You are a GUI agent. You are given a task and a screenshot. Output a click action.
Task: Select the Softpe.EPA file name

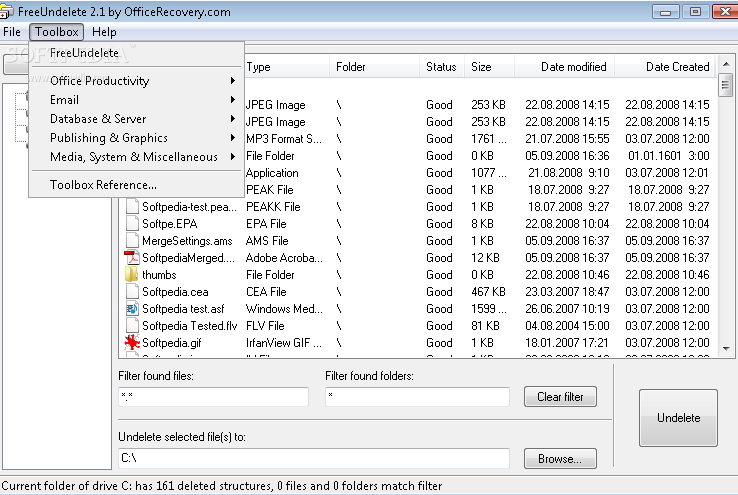pos(170,224)
